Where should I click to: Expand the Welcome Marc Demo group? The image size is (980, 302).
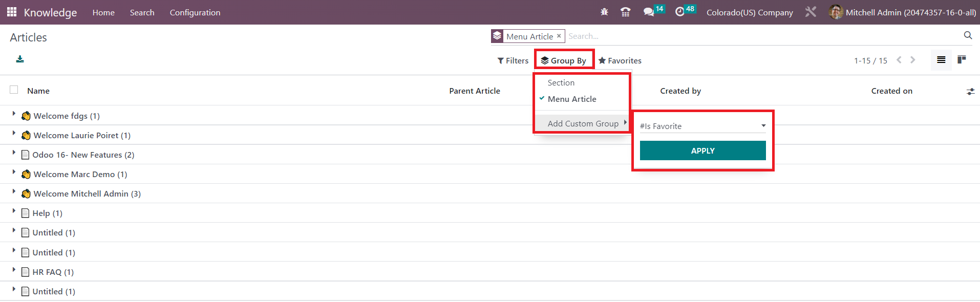coord(14,172)
